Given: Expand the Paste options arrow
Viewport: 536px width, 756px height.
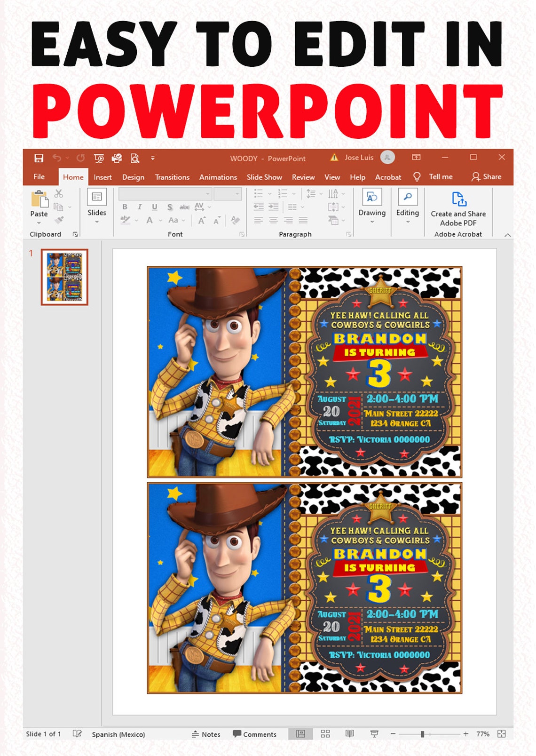Looking at the screenshot, I should click(39, 223).
